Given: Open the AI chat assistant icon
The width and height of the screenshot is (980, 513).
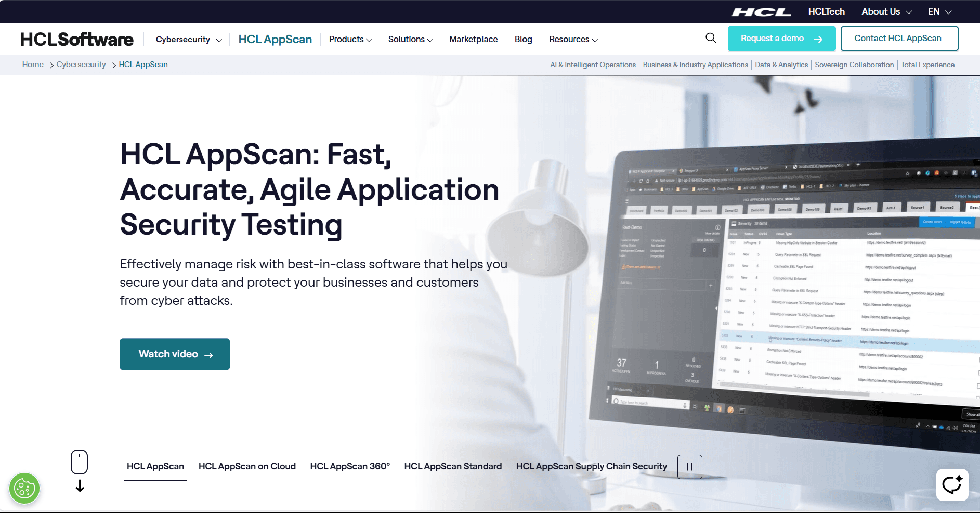Looking at the screenshot, I should (x=952, y=485).
